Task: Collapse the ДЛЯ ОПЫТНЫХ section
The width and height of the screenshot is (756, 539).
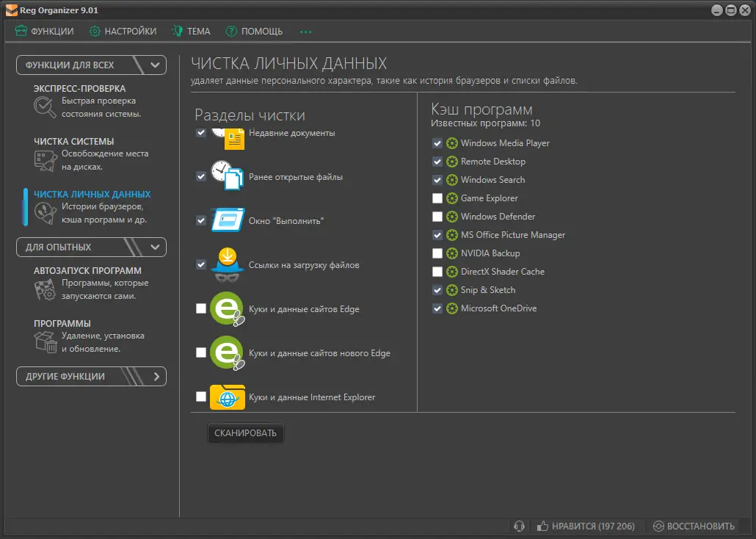Action: 155,247
